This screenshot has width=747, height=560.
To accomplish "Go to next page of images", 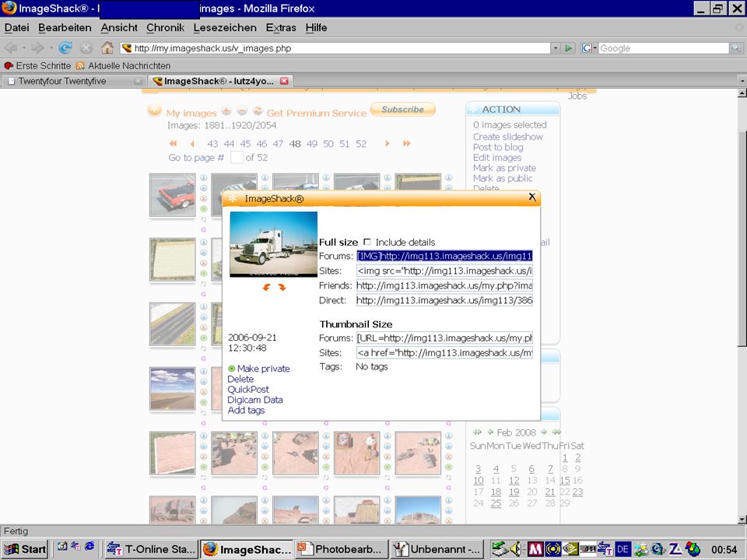I will point(388,143).
